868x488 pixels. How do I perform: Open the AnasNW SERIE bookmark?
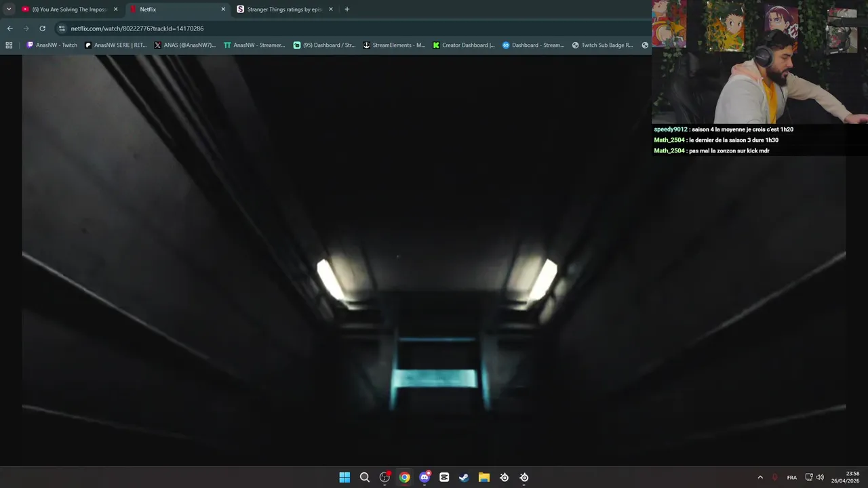click(x=115, y=45)
